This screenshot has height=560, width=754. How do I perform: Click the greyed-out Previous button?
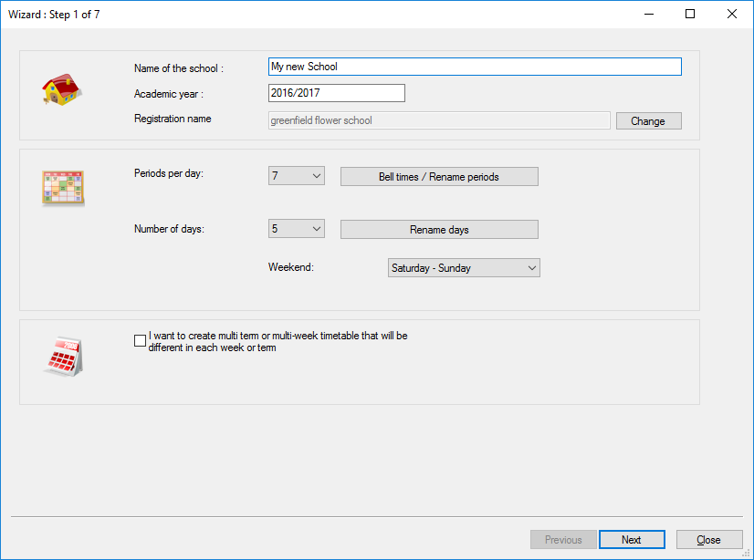[563, 540]
